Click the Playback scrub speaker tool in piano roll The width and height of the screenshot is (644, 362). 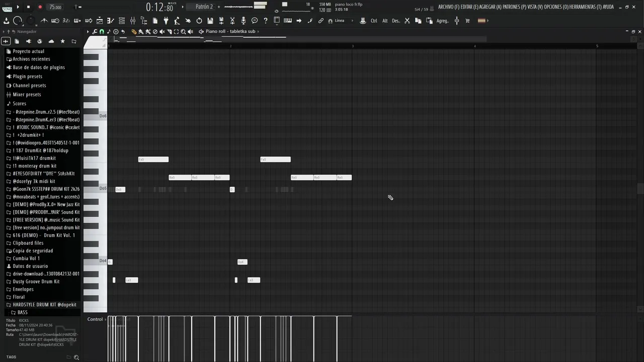point(190,32)
